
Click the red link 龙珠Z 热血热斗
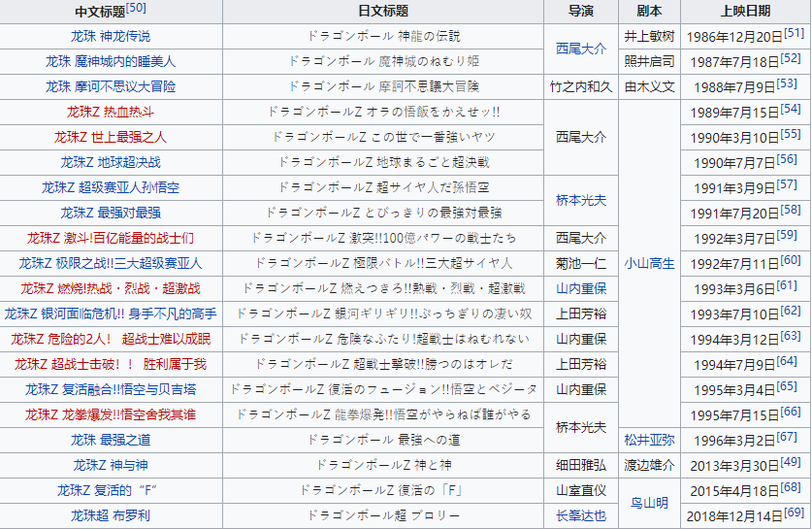coord(111,112)
